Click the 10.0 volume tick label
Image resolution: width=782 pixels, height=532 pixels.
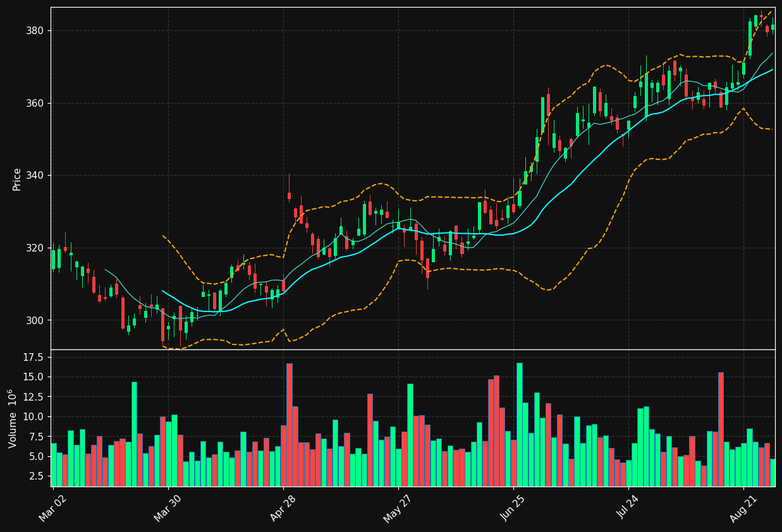[33, 417]
